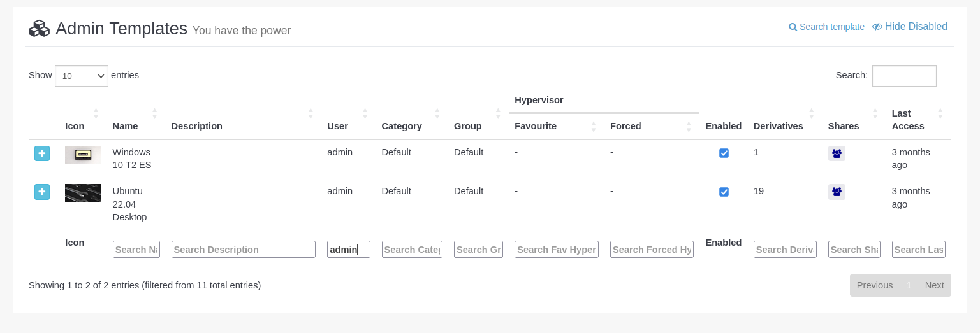The height and width of the screenshot is (333, 980).
Task: Click the Ubuntu 22.04 Desktop thumbnail icon
Action: click(83, 194)
